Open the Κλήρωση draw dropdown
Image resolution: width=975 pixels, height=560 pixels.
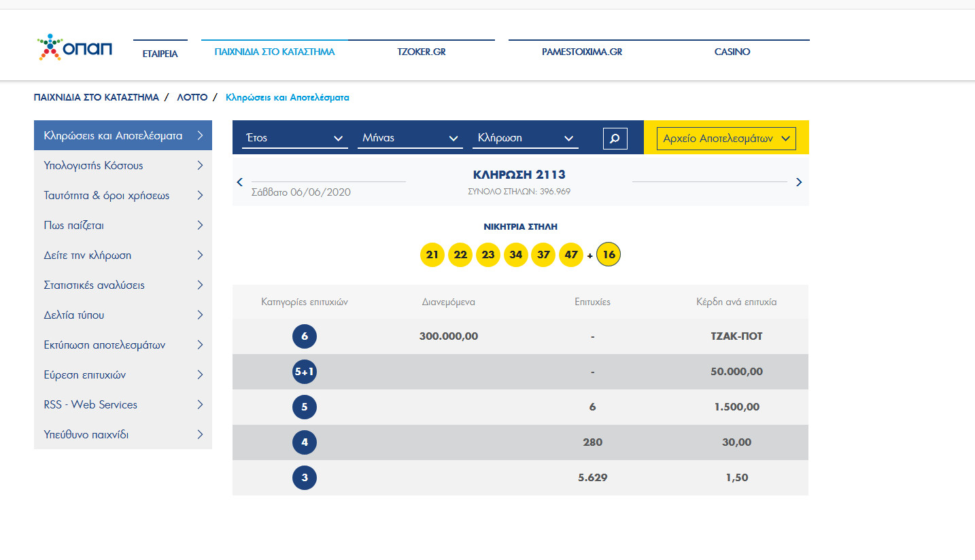pyautogui.click(x=526, y=138)
